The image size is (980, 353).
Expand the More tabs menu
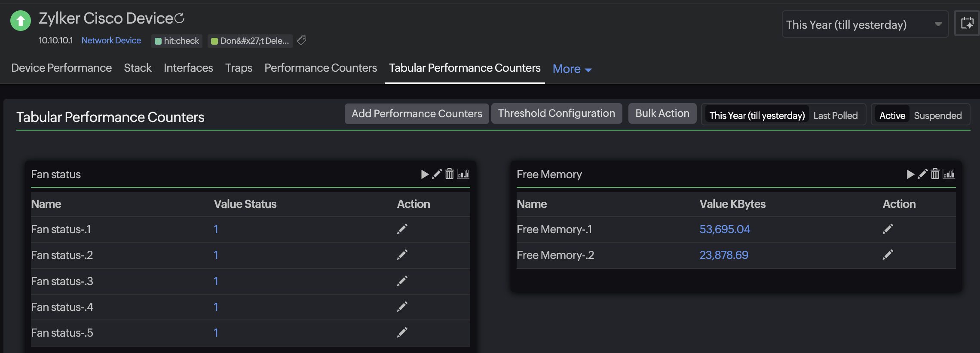tap(572, 69)
